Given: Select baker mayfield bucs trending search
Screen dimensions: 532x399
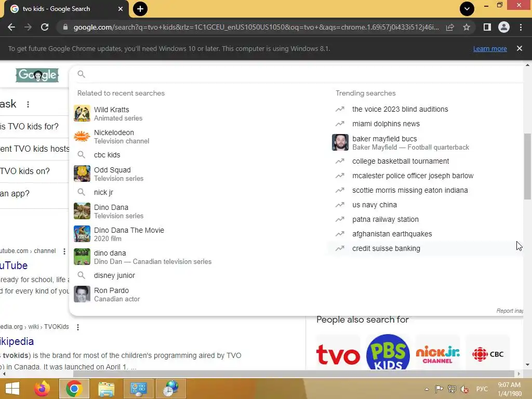Looking at the screenshot, I should coord(425,142).
